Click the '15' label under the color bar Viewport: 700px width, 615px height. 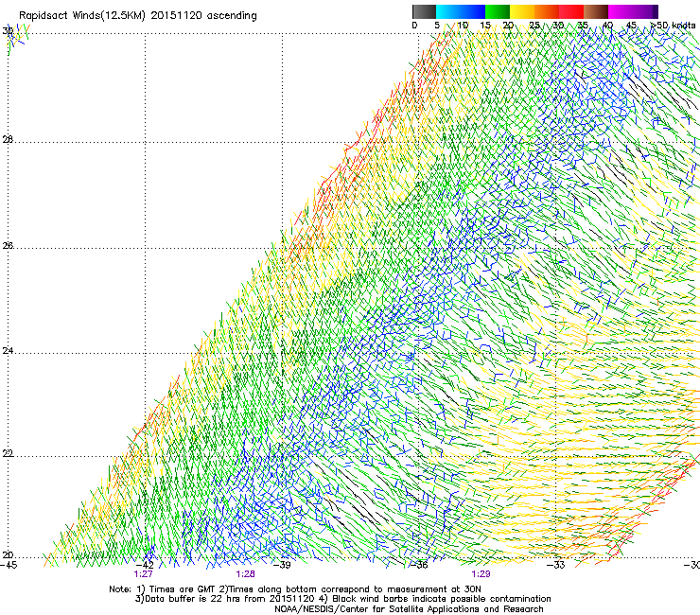pos(485,26)
